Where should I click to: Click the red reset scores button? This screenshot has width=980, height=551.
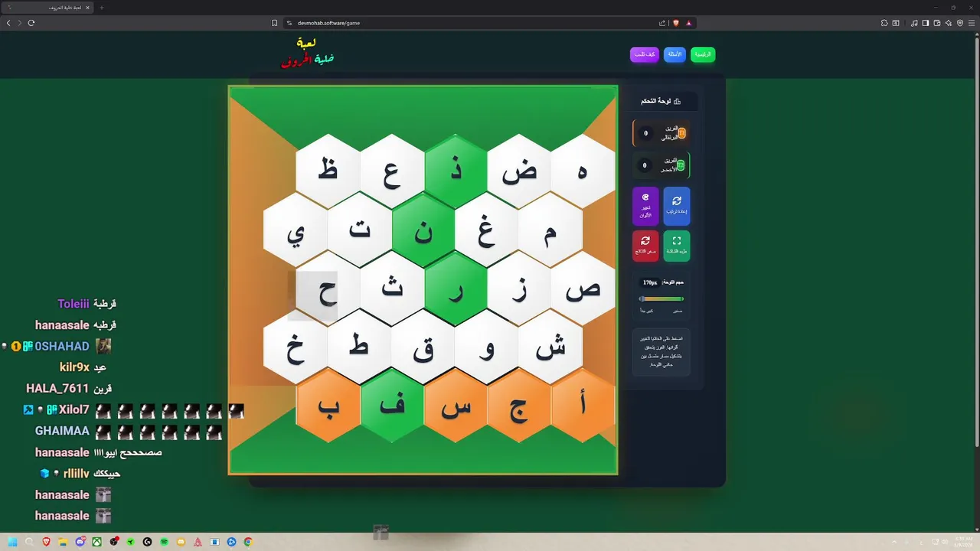[x=645, y=246]
